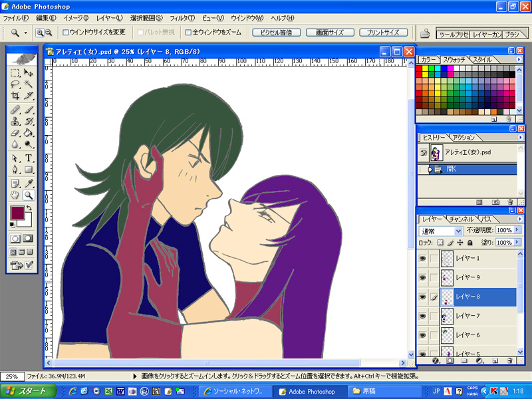This screenshot has width=532, height=399.
Task: Click the Zoom Out icon in options bar
Action: [x=49, y=33]
